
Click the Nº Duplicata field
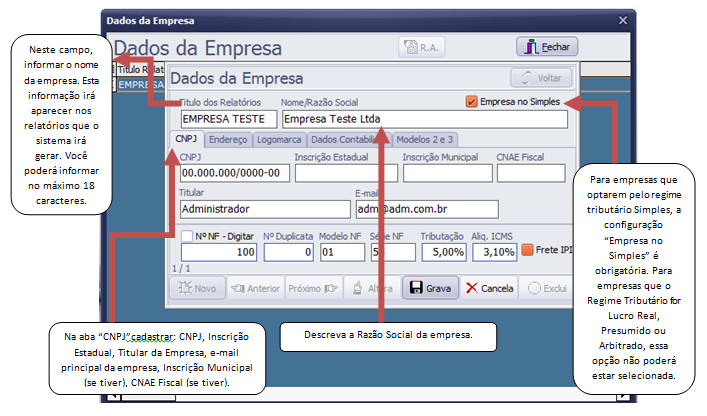(x=289, y=252)
